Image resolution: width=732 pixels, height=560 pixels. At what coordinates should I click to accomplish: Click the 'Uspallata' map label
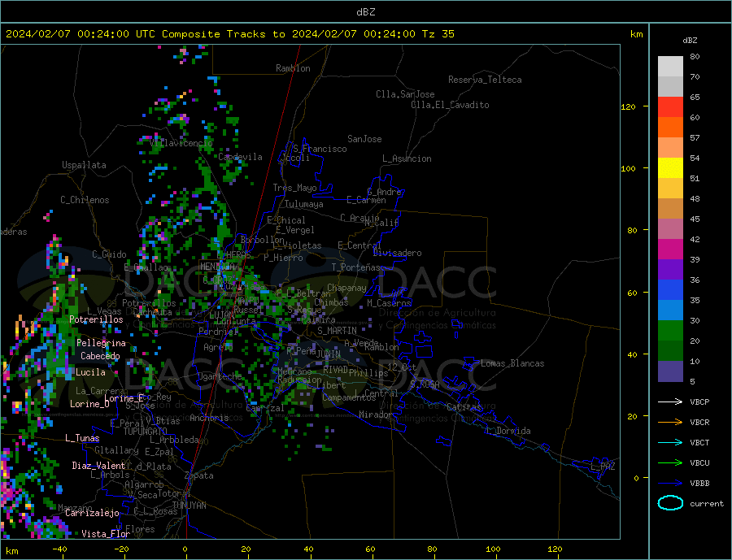(x=84, y=165)
